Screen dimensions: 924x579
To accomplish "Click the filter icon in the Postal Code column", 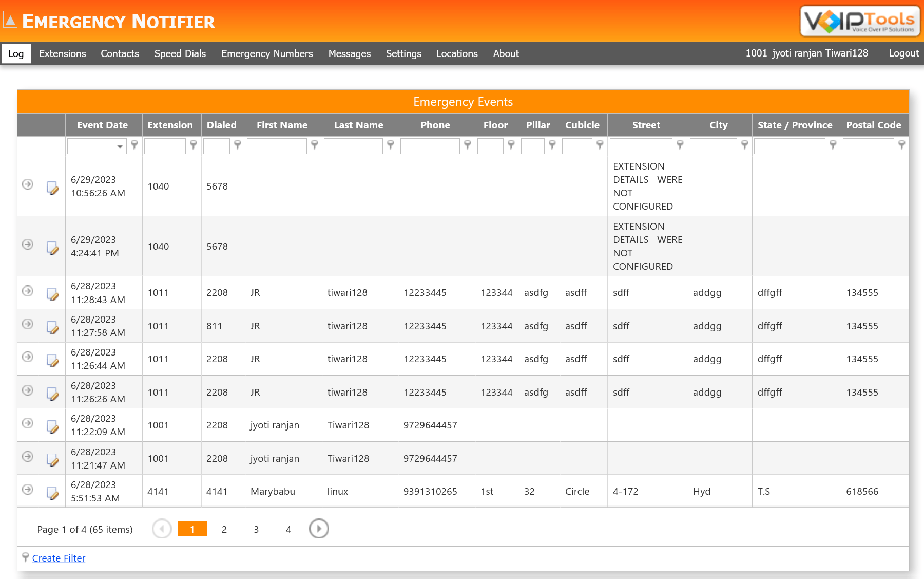I will 902,145.
